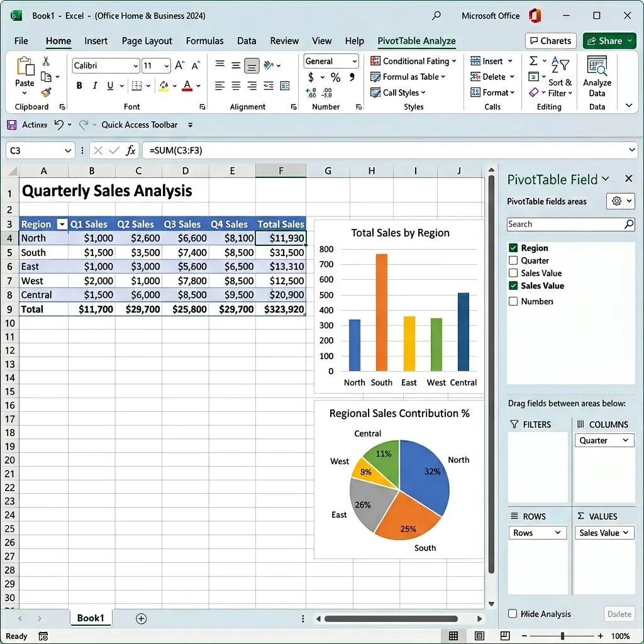
Task: Increase font size with larger A icon
Action: tap(179, 65)
